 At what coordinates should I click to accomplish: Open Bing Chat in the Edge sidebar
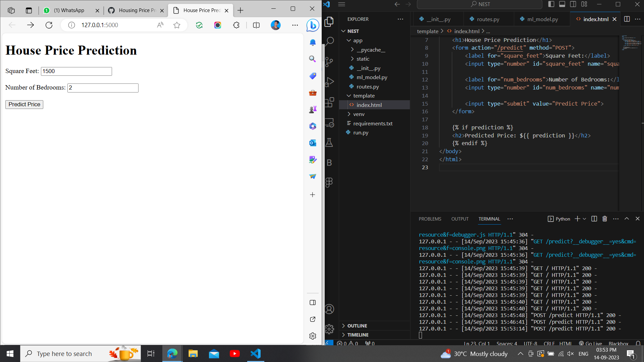tap(312, 25)
